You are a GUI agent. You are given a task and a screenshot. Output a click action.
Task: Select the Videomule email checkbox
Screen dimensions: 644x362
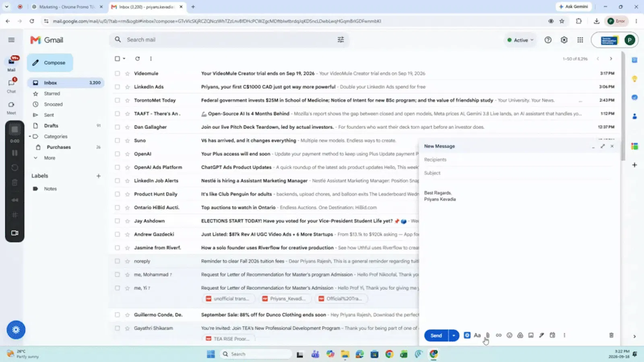117,74
